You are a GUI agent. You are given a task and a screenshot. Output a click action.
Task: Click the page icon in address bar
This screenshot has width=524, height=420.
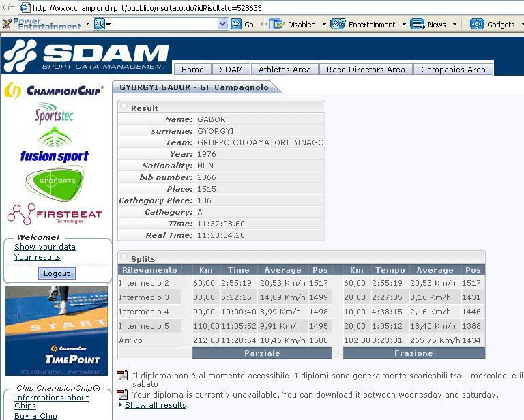coord(25,7)
